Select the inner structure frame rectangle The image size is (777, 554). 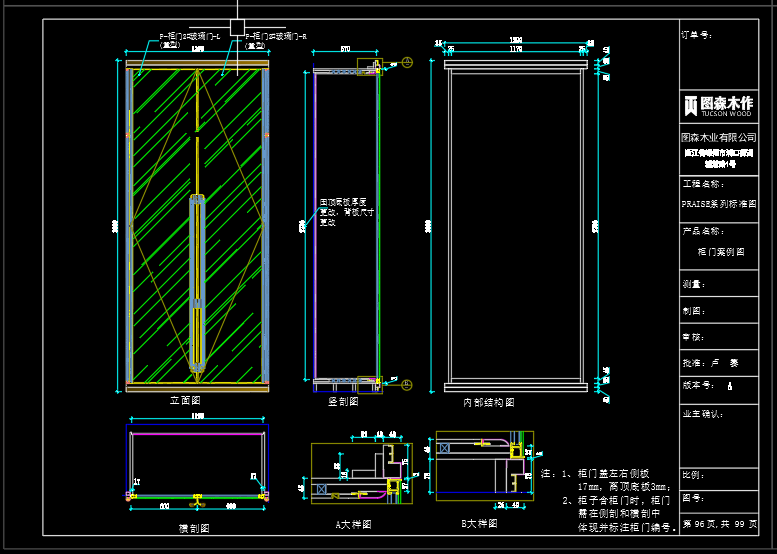(x=516, y=227)
